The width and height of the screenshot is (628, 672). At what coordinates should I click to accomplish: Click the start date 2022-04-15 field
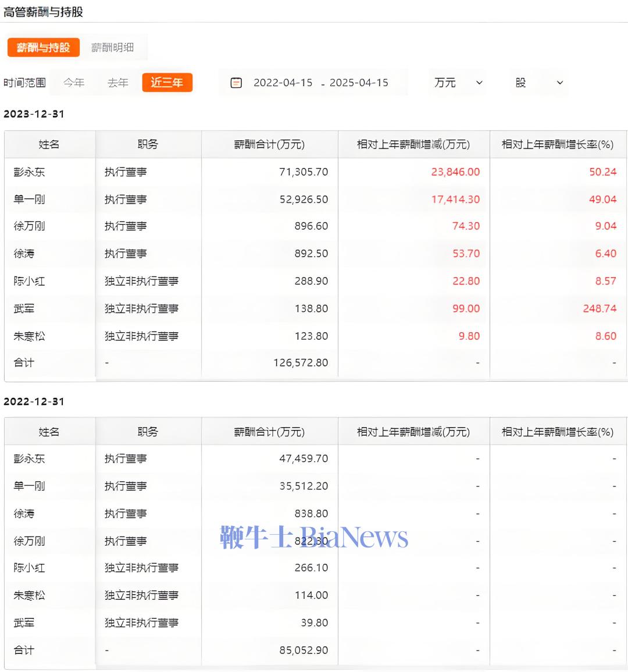(x=283, y=83)
